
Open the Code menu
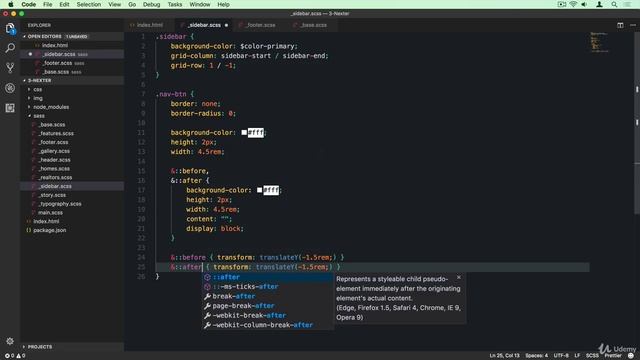(x=29, y=4)
